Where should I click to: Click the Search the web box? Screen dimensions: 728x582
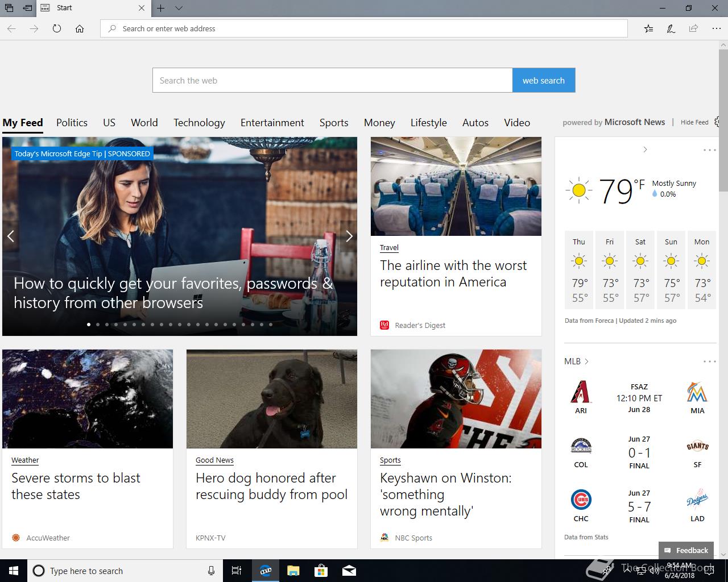333,80
